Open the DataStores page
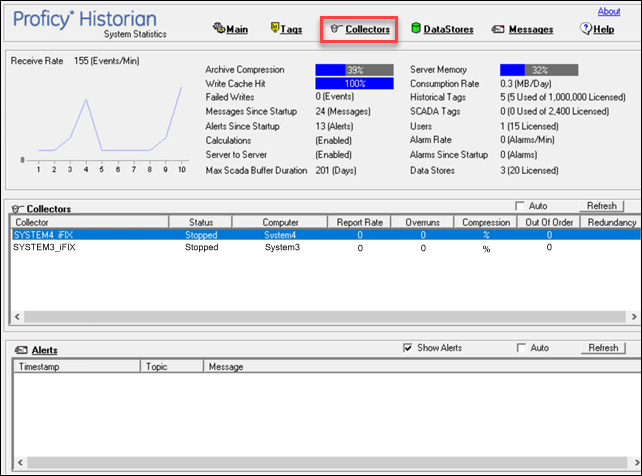This screenshot has width=642, height=476. point(448,29)
